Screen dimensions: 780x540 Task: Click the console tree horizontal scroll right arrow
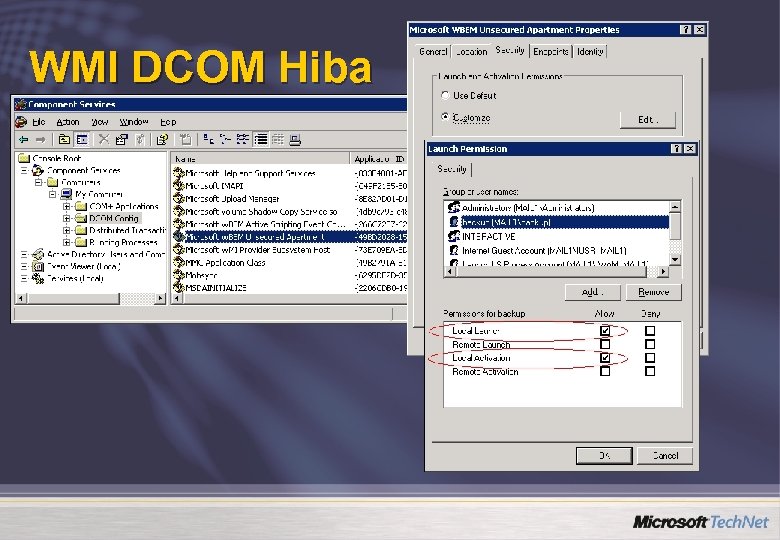click(x=160, y=298)
